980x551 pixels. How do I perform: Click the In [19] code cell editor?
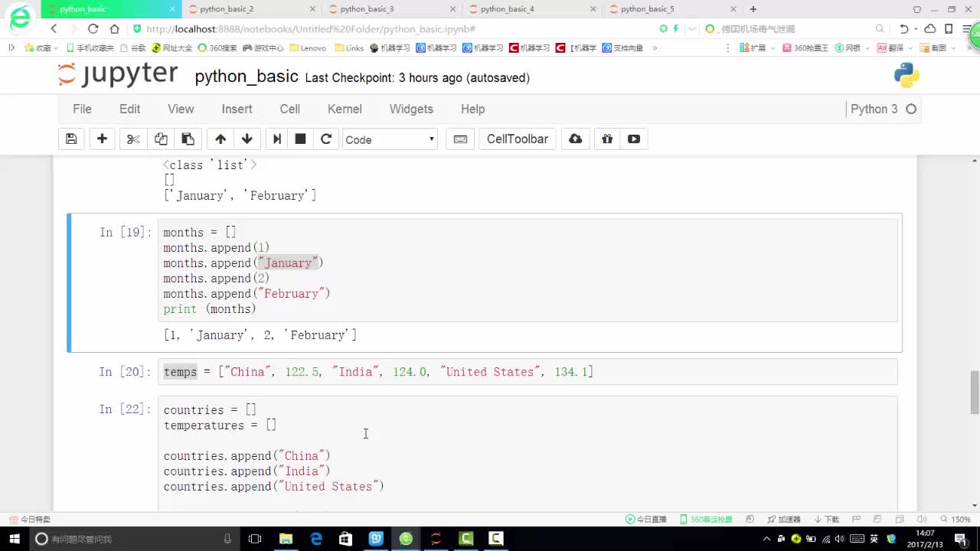pyautogui.click(x=528, y=270)
